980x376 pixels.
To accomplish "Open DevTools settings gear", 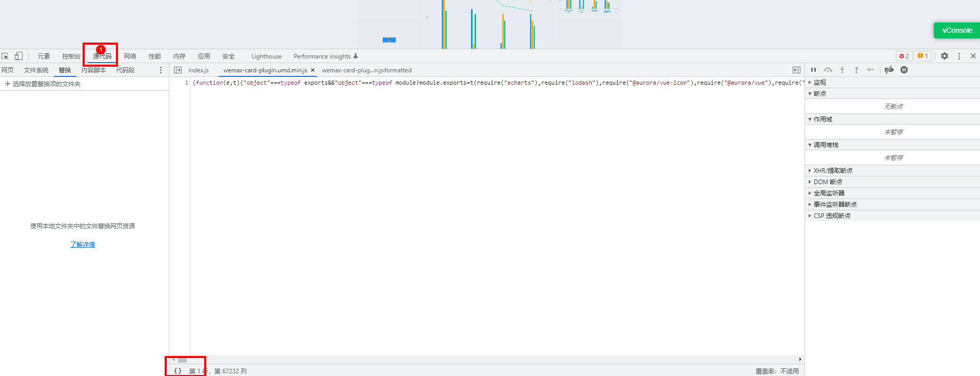I will (945, 56).
